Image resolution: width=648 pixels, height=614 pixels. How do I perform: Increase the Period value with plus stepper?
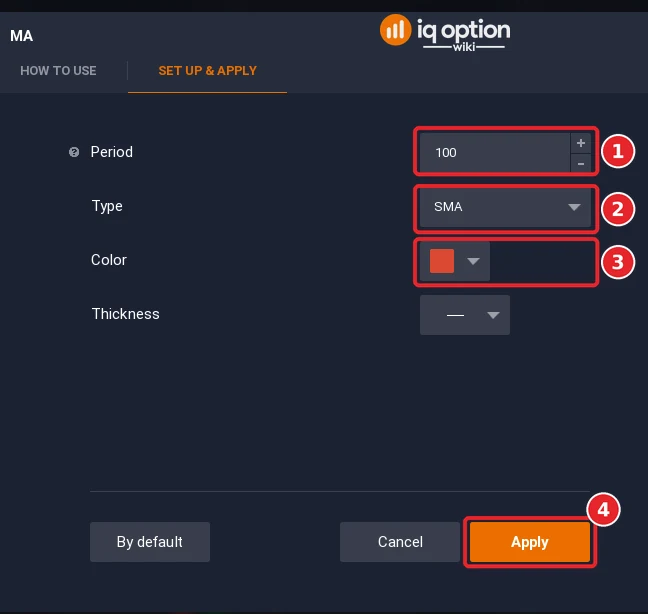581,143
